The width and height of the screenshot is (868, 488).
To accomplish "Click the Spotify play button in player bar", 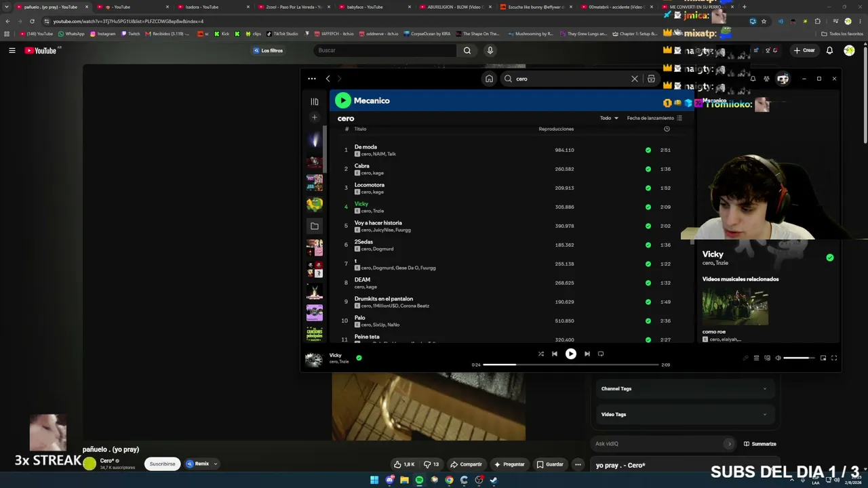I will (571, 354).
